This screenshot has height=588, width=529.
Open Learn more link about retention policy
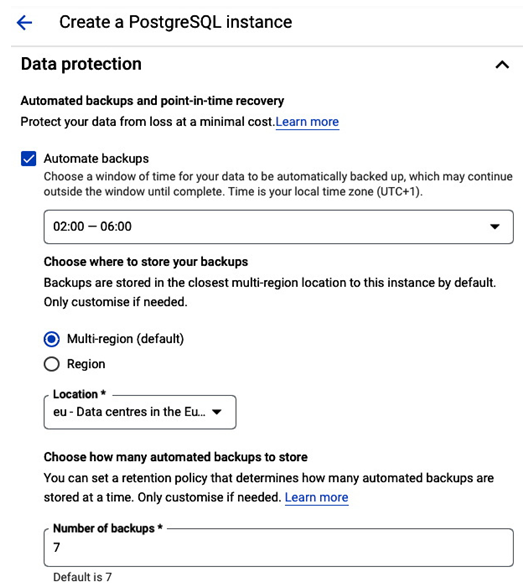pyautogui.click(x=316, y=497)
